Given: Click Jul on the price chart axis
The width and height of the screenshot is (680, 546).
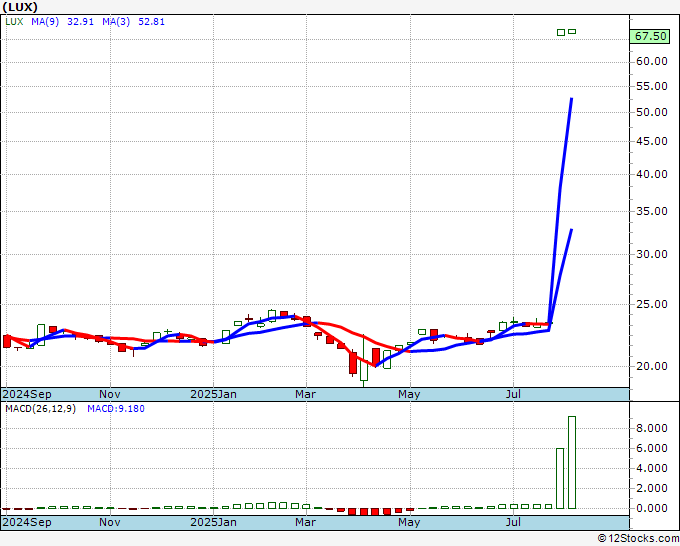Looking at the screenshot, I should point(513,394).
